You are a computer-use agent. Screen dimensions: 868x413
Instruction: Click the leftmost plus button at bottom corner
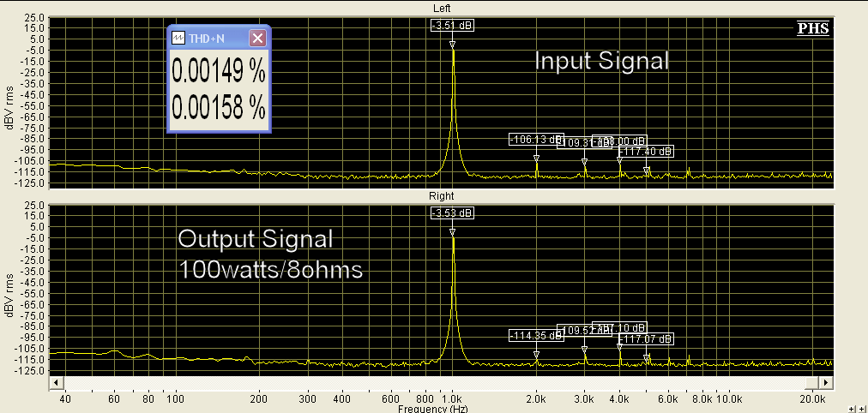(852, 409)
